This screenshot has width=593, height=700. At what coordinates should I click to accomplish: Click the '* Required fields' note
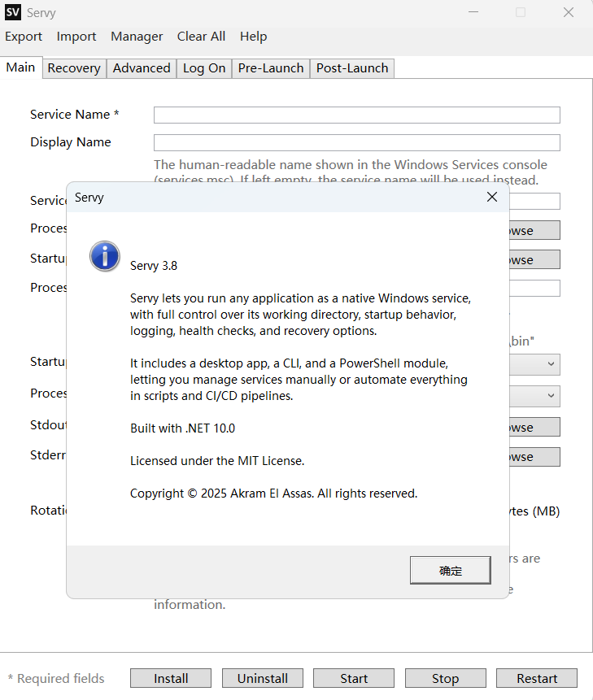pyautogui.click(x=56, y=679)
